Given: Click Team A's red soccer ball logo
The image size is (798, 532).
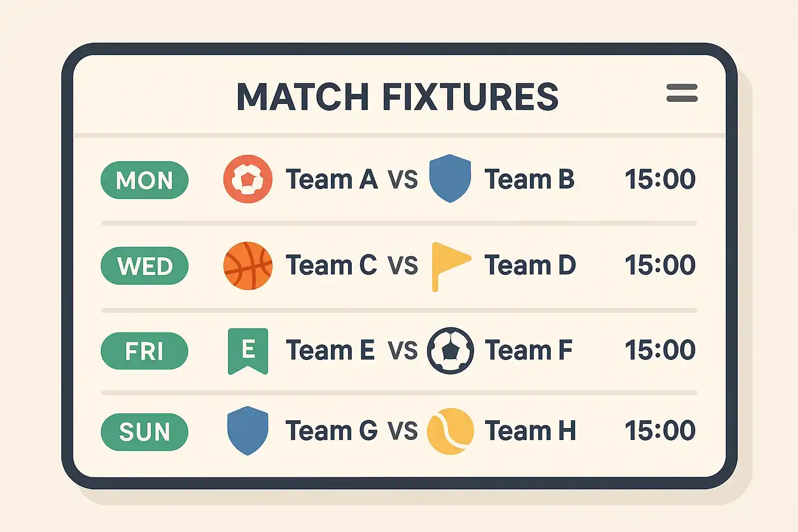Looking at the screenshot, I should tap(248, 179).
